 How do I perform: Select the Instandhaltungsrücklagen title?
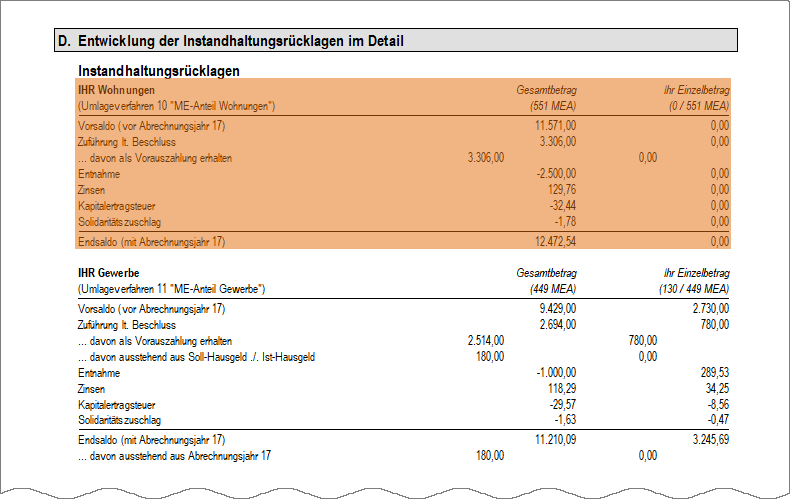point(159,71)
